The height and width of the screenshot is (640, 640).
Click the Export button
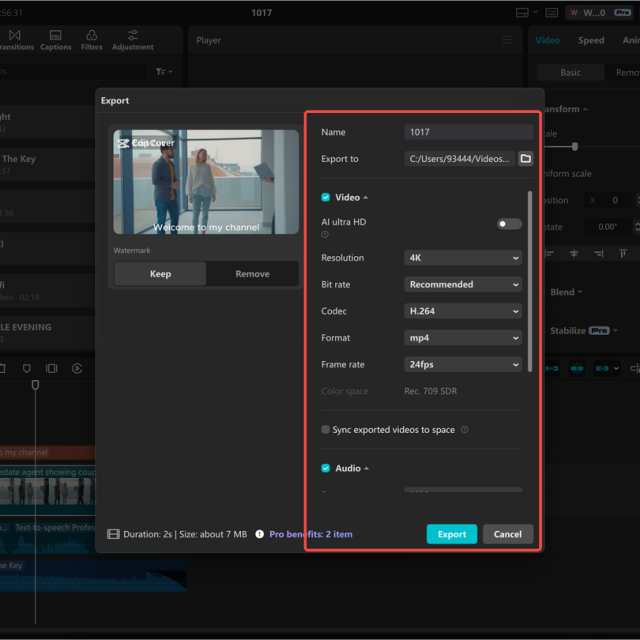(x=451, y=534)
